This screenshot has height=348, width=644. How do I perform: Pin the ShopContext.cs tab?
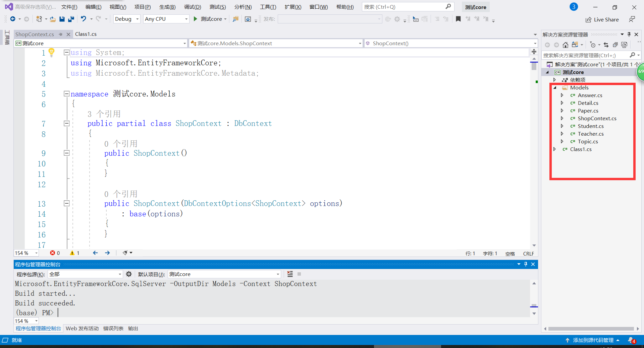coord(61,34)
